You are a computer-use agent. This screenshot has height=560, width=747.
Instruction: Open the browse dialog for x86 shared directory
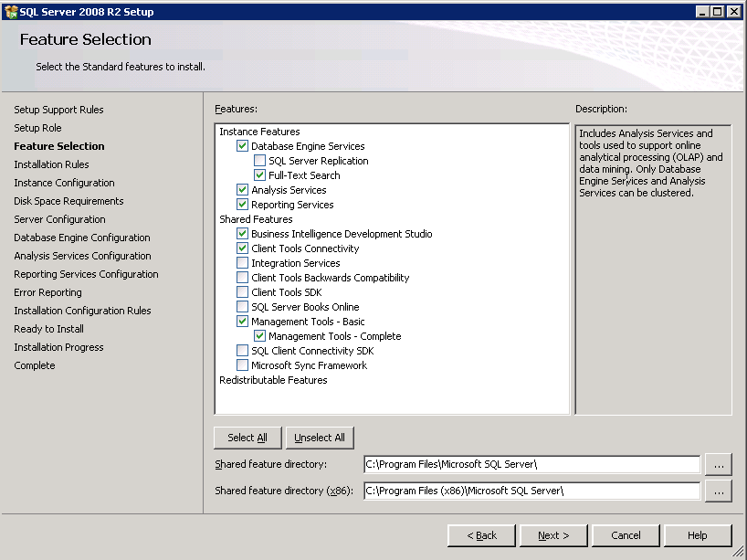click(719, 491)
